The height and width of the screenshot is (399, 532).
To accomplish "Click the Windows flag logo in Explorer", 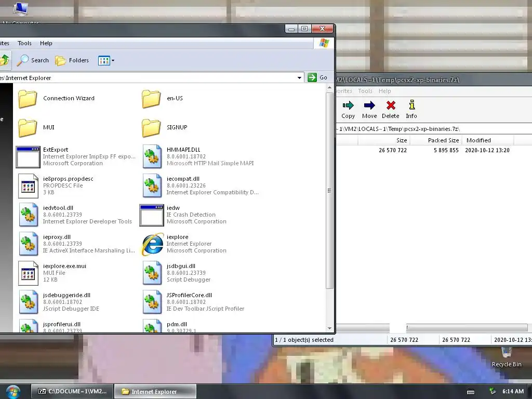I will click(324, 43).
